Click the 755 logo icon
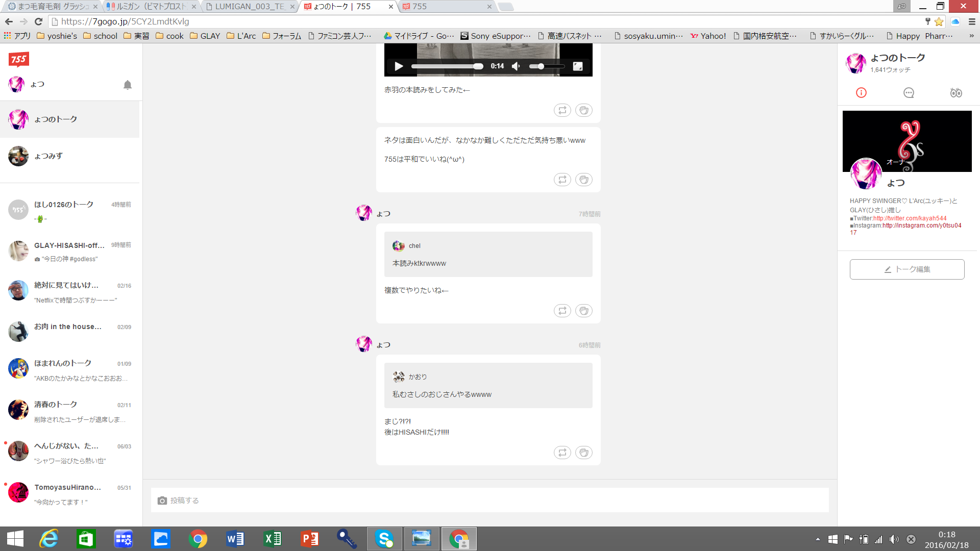This screenshot has width=980, height=551. point(19,59)
